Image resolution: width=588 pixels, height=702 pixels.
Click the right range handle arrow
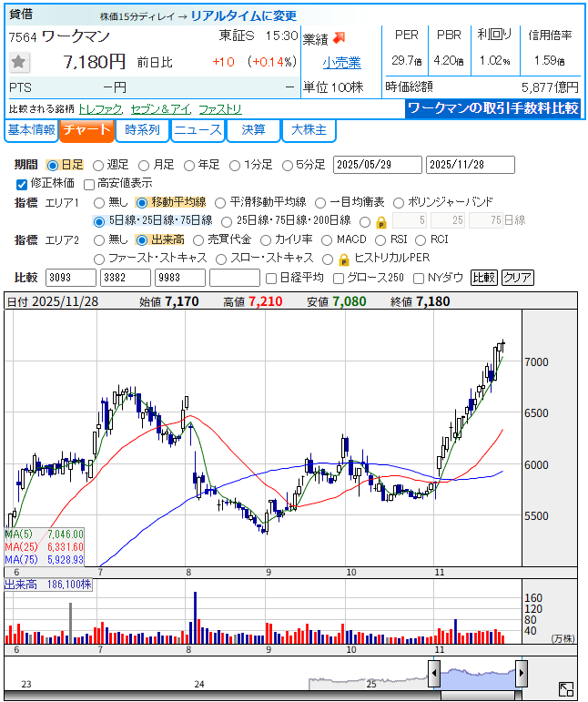coord(522,673)
